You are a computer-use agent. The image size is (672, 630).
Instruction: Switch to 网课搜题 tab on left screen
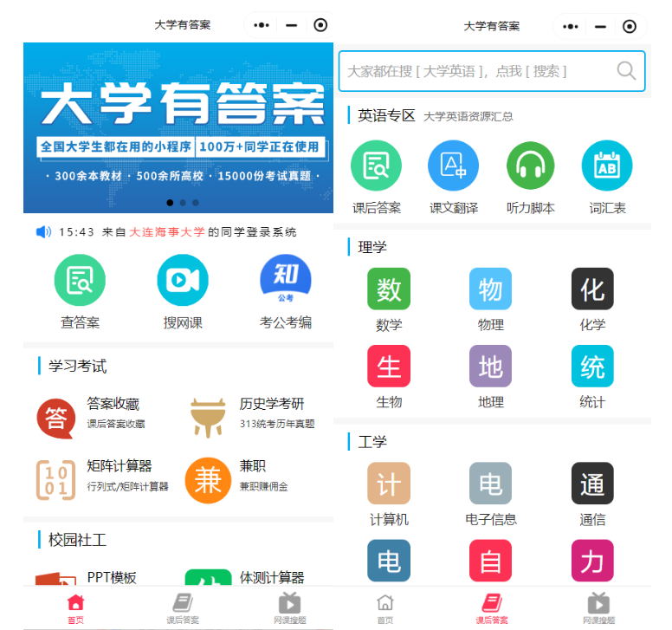pyautogui.click(x=289, y=608)
